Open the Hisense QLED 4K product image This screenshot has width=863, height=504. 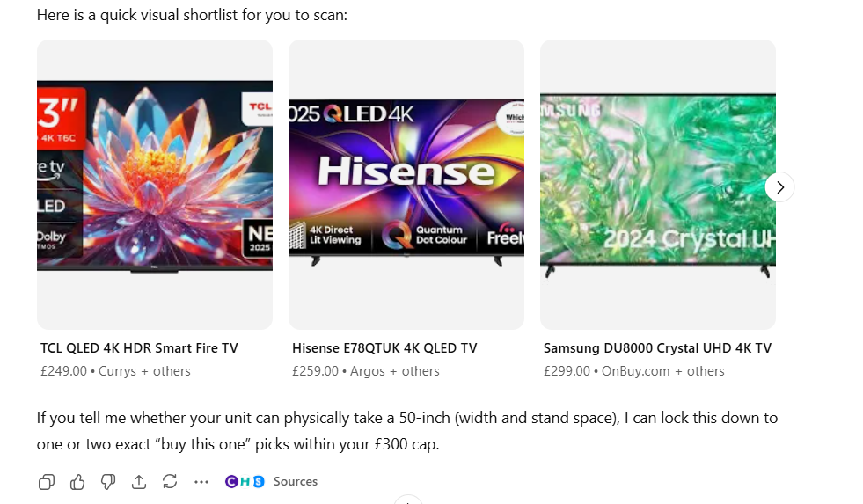[x=406, y=185]
